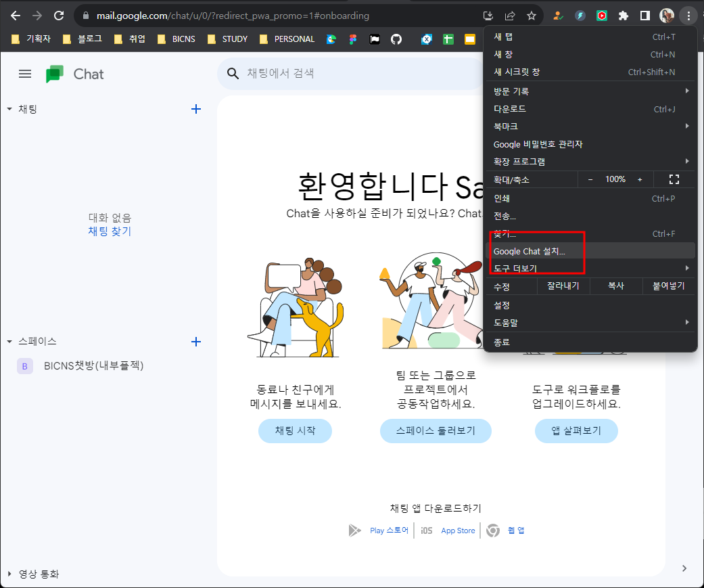Screen dimensions: 704x588
Task: Open 설정 from the Chrome menu
Action: (590, 305)
